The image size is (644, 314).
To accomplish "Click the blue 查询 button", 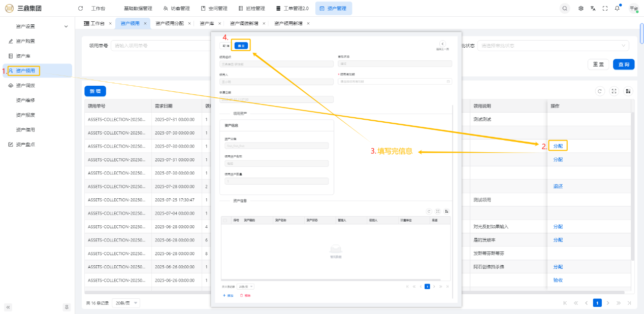I will point(624,64).
